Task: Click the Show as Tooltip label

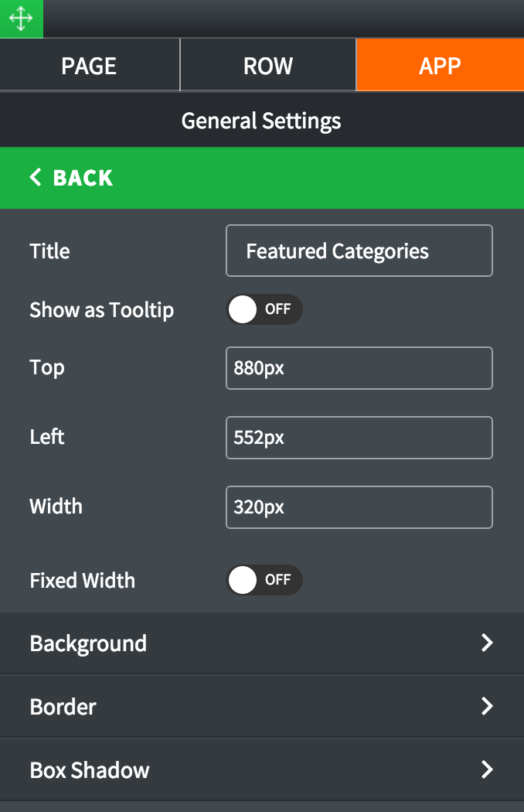Action: click(101, 310)
